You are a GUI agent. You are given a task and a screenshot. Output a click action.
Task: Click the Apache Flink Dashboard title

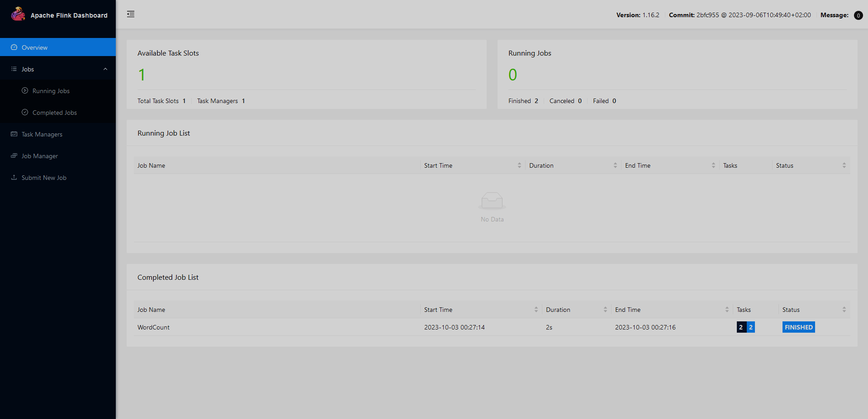click(x=69, y=15)
